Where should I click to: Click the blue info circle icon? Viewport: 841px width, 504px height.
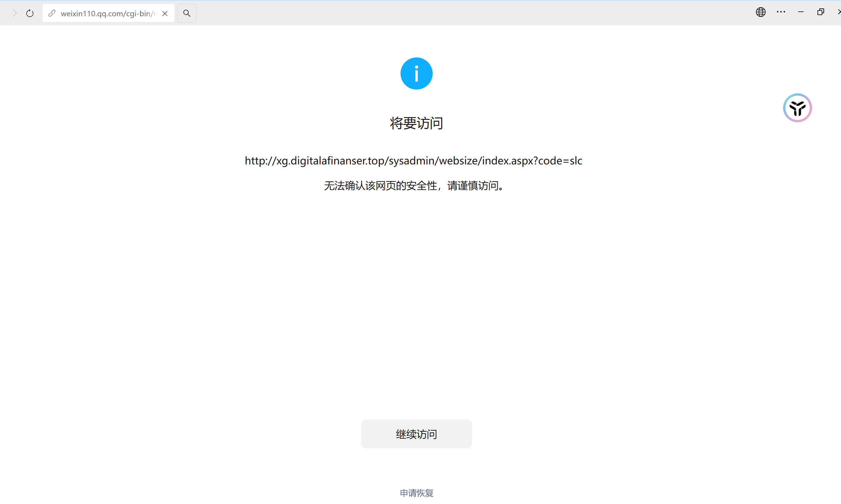point(416,73)
